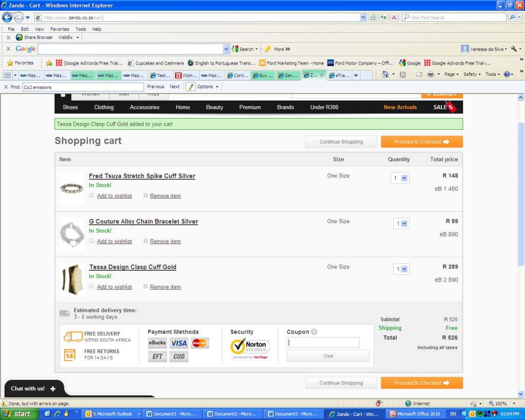Click the Add to wishlist star for Fred Tsuya cuff
This screenshot has height=420, width=525.
91,195
